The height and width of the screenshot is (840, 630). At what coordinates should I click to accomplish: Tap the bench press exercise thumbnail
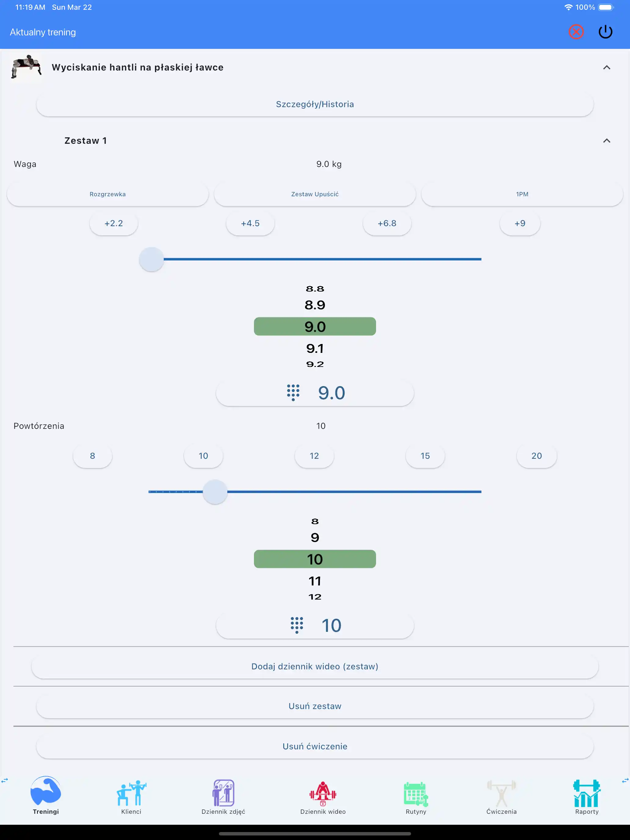(x=26, y=67)
